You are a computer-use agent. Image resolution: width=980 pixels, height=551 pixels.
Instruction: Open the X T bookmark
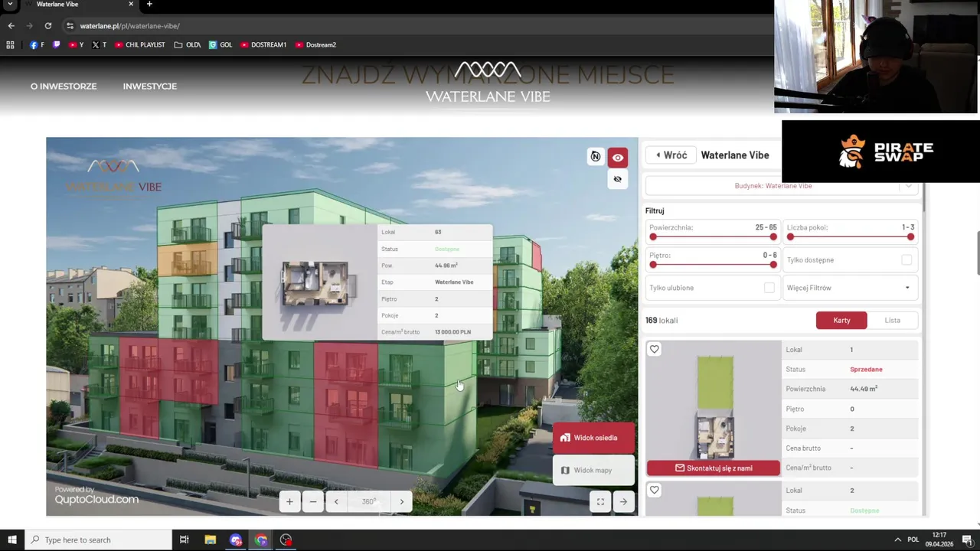tap(99, 45)
